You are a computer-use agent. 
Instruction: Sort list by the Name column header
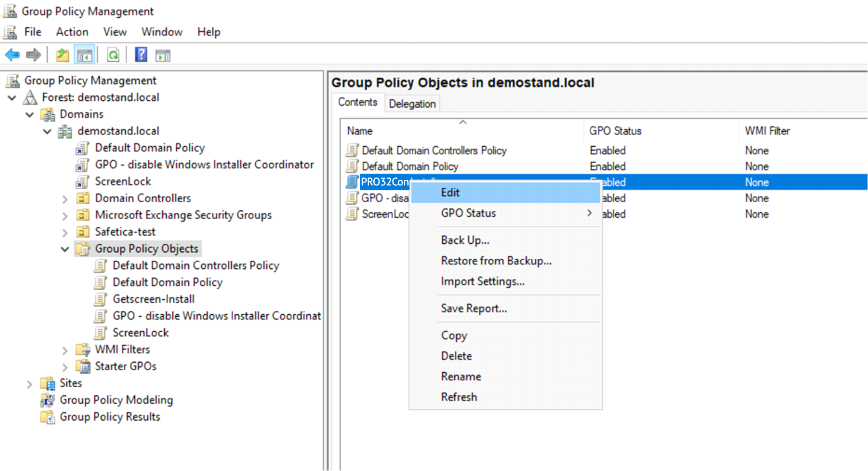[x=360, y=131]
